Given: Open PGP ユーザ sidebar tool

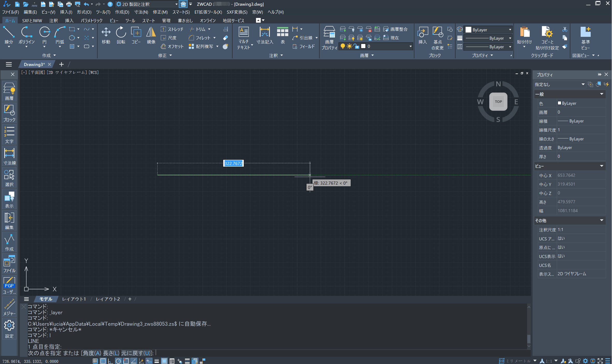Looking at the screenshot, I should pos(9,285).
